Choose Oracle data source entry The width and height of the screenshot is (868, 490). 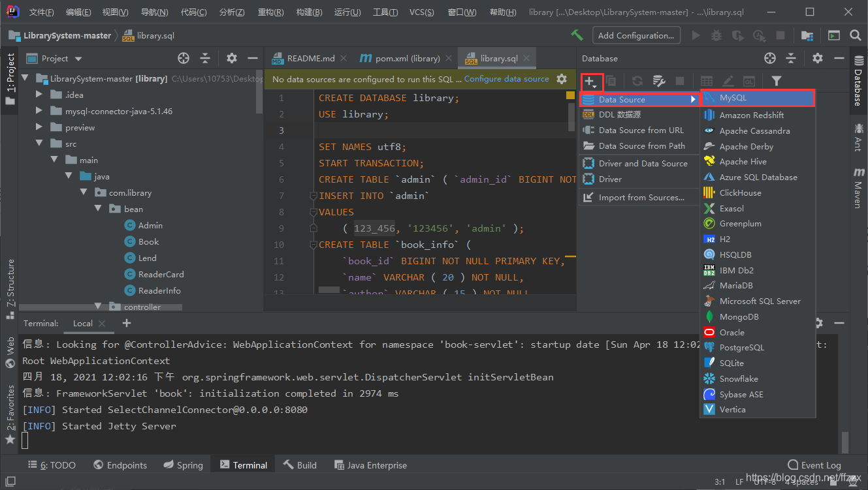click(x=758, y=332)
